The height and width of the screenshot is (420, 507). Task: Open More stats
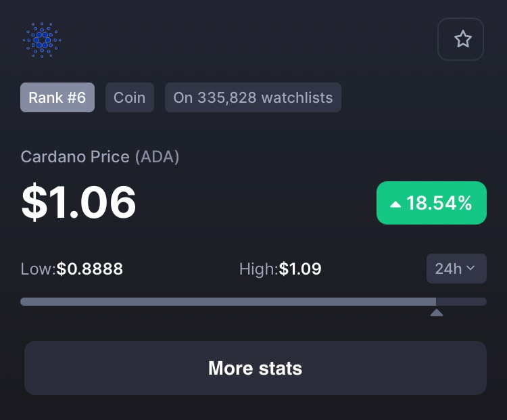(256, 368)
